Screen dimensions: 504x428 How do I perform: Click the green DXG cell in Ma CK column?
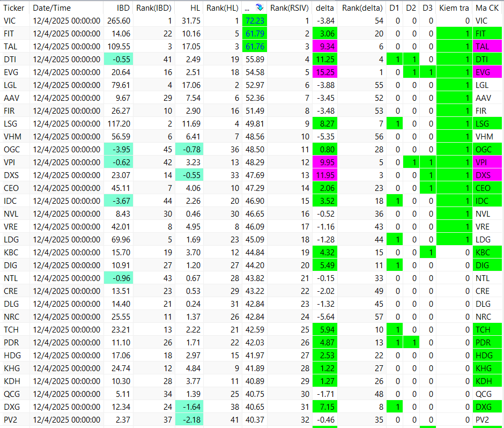pos(487,407)
